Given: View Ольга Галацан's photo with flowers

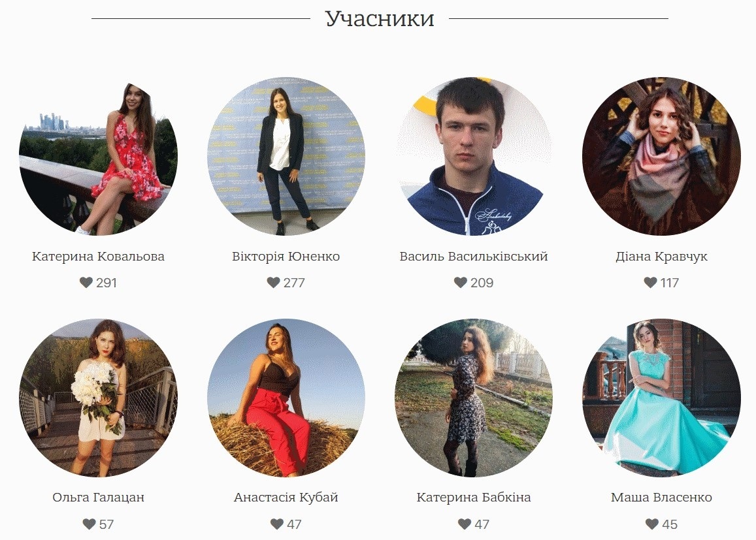Looking at the screenshot, I should coord(99,398).
